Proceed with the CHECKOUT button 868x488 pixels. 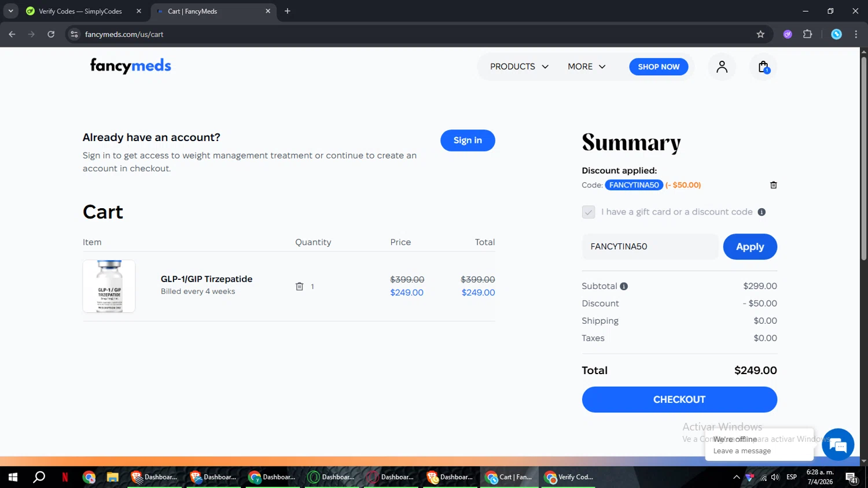point(679,400)
